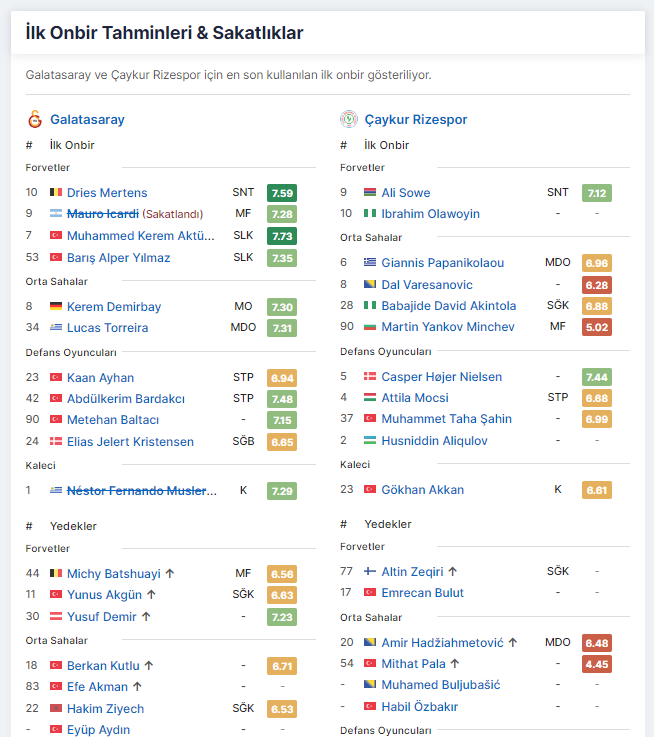This screenshot has height=737, width=654.
Task: Open Emrecan Bulut player link
Action: (x=423, y=593)
